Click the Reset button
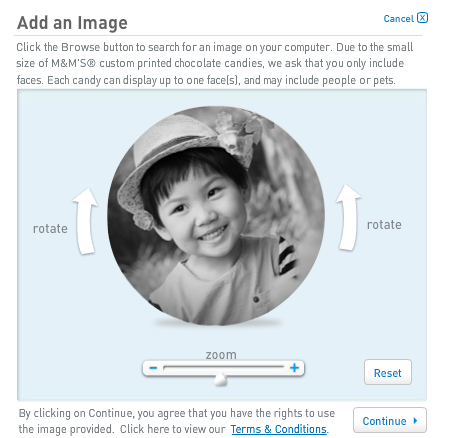This screenshot has width=449, height=438. [x=388, y=372]
